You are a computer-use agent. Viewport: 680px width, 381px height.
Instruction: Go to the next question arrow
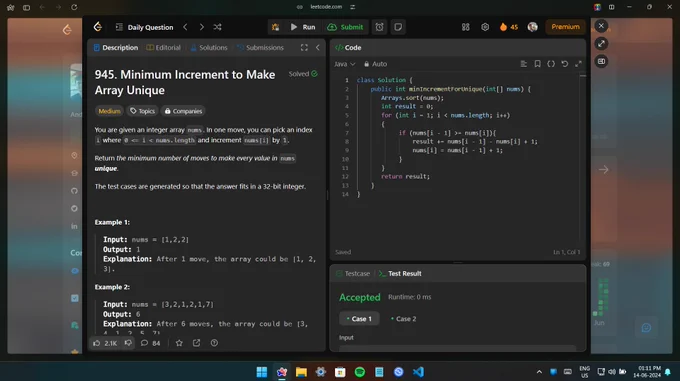point(202,27)
